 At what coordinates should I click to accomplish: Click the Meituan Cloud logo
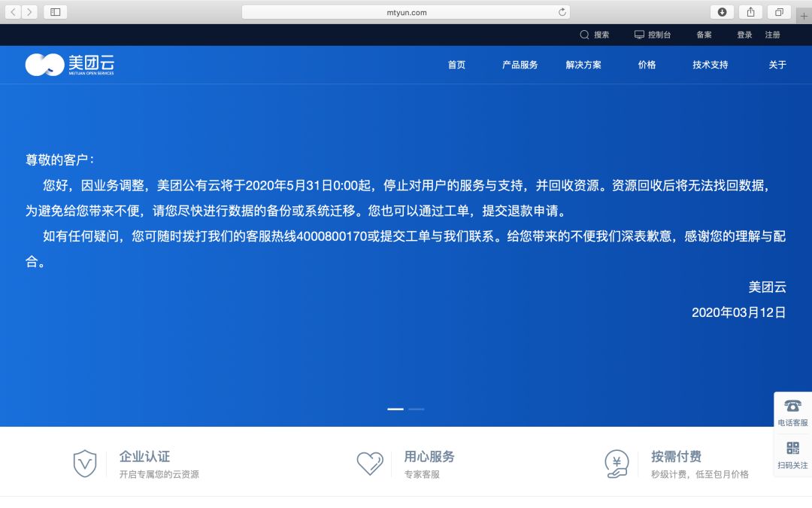(69, 65)
